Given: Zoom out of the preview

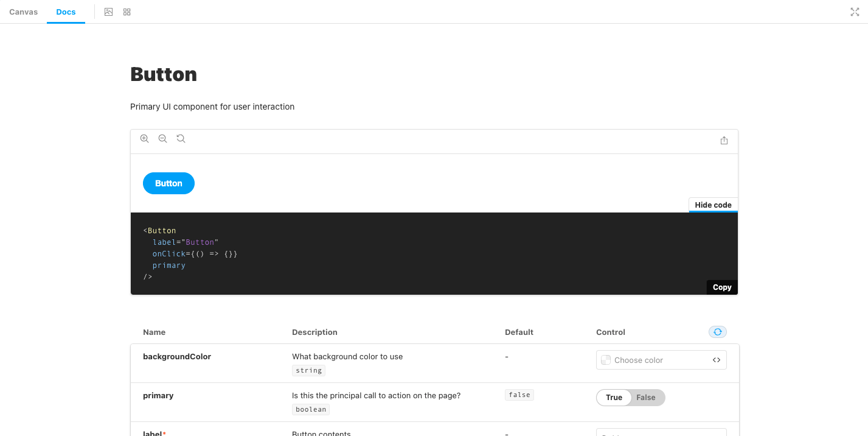Looking at the screenshot, I should click(x=162, y=139).
